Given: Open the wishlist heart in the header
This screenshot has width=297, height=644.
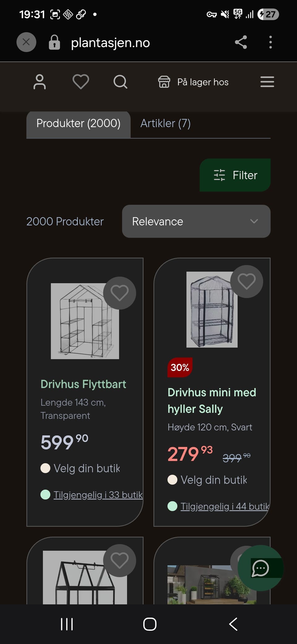Looking at the screenshot, I should (x=81, y=82).
